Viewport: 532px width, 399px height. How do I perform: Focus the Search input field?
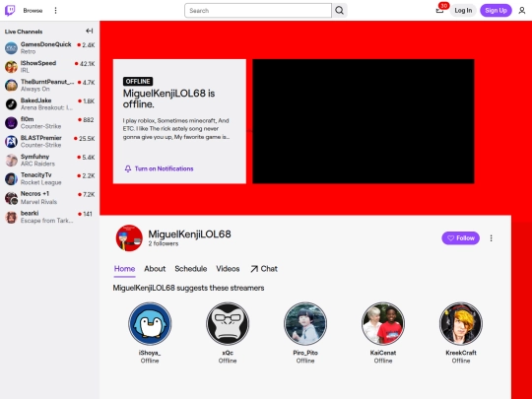(x=258, y=11)
